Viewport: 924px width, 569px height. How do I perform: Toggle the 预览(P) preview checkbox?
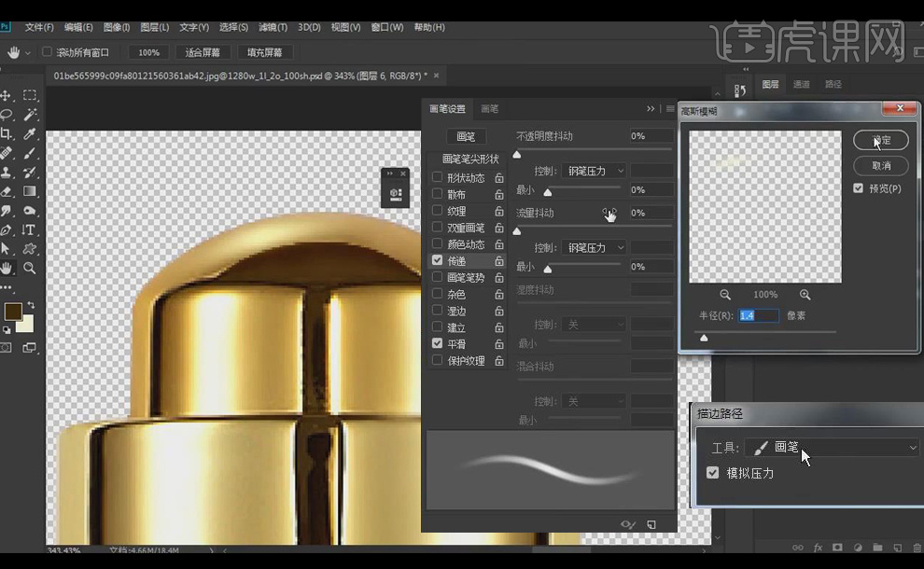click(x=859, y=188)
